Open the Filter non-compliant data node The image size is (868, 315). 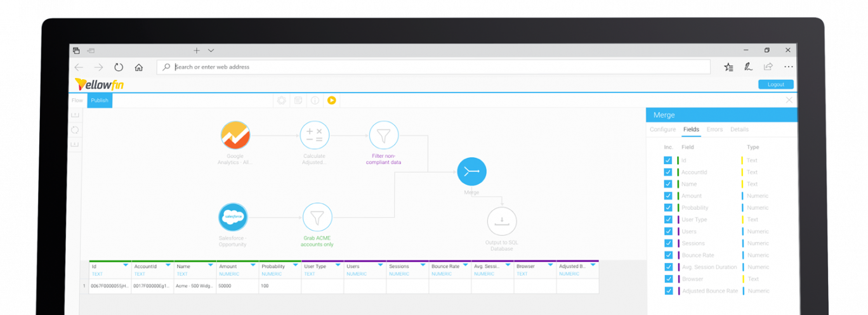383,136
